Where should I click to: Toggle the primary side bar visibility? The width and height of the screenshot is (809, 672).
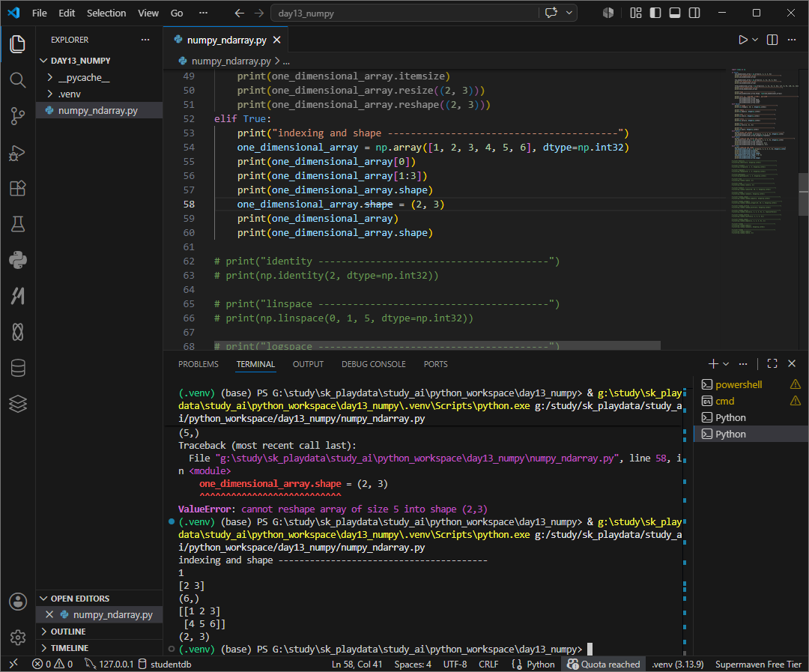pyautogui.click(x=655, y=13)
